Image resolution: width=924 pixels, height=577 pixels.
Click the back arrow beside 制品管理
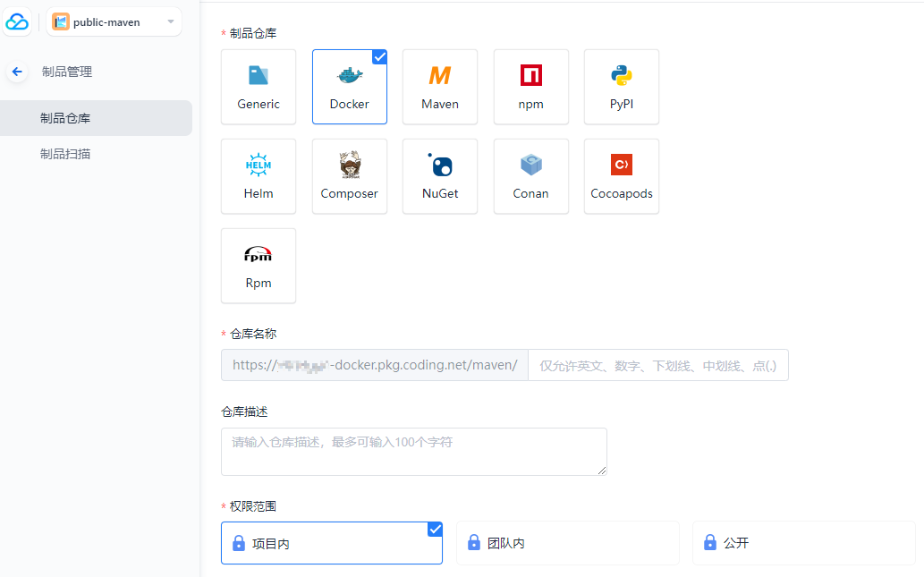pos(17,72)
